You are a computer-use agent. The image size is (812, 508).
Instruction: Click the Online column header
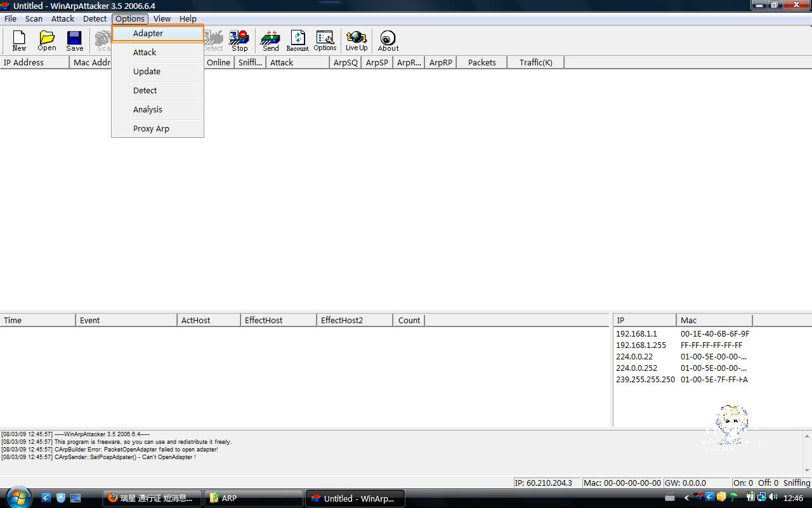(219, 62)
